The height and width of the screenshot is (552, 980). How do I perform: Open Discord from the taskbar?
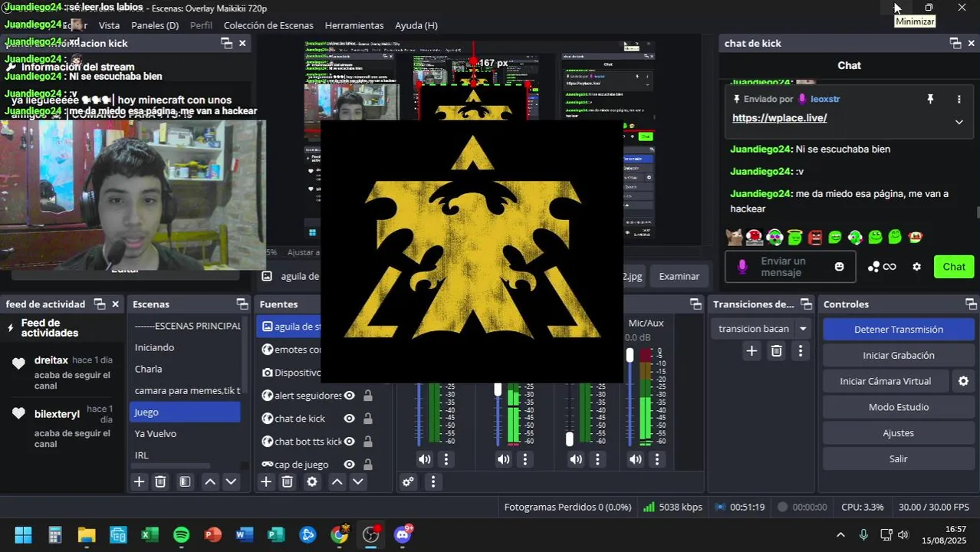(x=403, y=534)
